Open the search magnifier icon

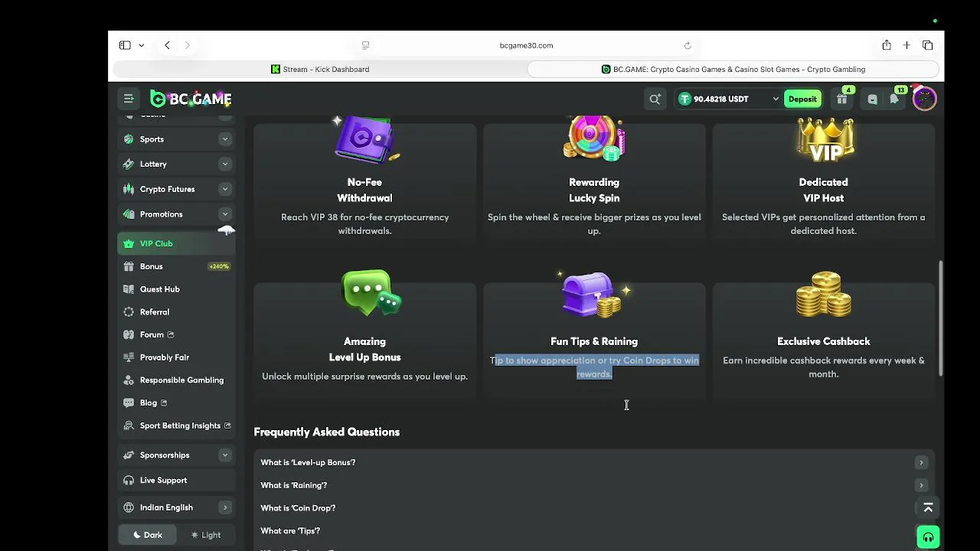click(655, 99)
